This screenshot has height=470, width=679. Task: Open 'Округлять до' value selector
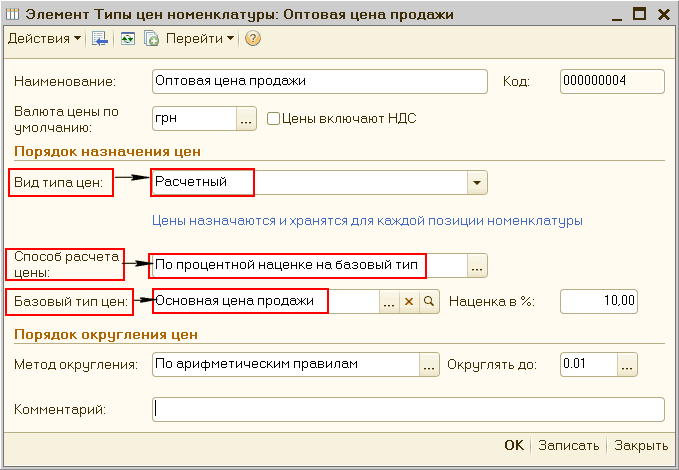click(x=626, y=364)
